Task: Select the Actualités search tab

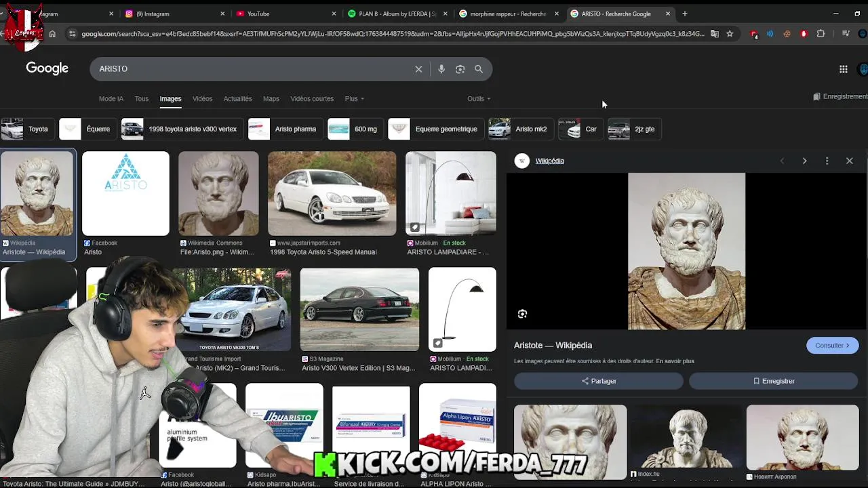Action: pyautogui.click(x=238, y=99)
